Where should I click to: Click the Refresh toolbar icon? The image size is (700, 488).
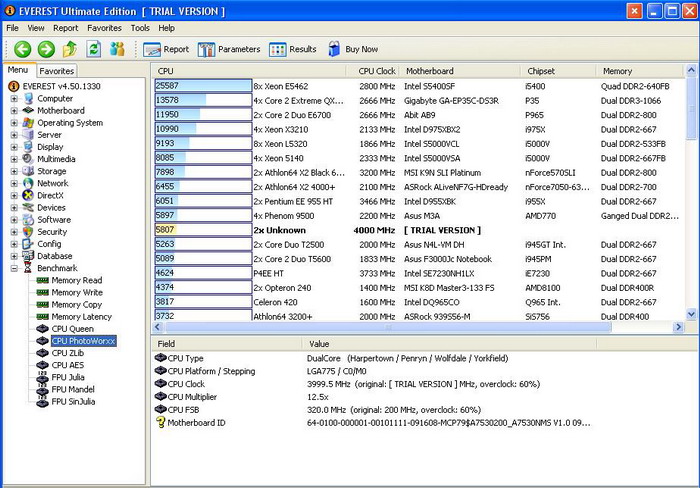(x=94, y=49)
